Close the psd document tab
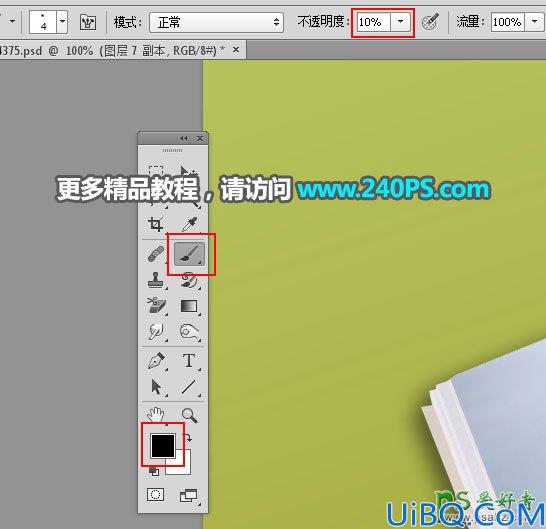546x529 pixels. click(x=236, y=50)
